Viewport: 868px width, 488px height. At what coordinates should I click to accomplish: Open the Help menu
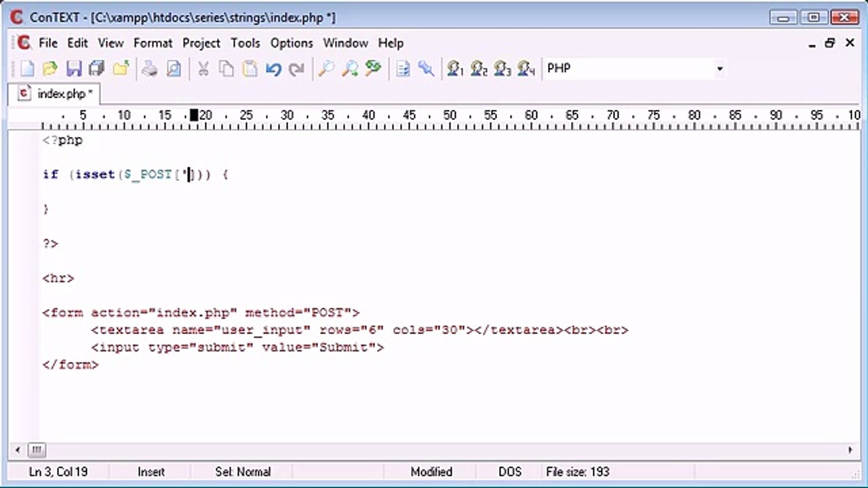(391, 43)
